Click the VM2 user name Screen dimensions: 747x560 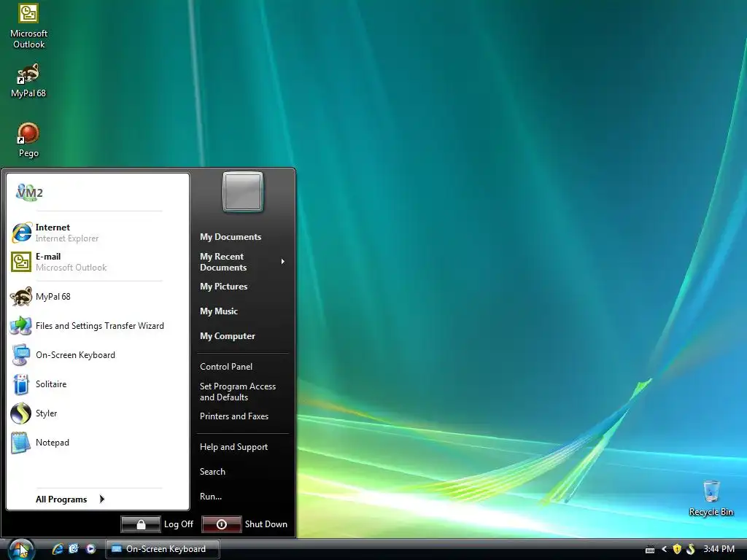point(29,192)
